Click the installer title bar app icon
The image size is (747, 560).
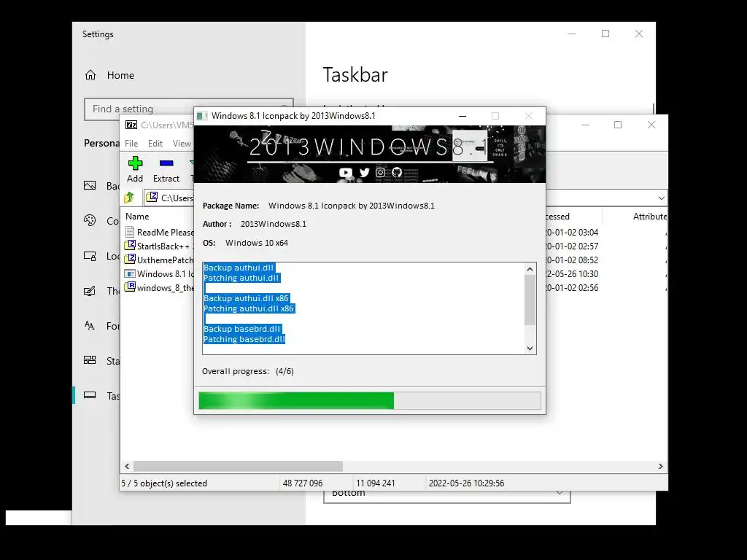click(x=201, y=116)
